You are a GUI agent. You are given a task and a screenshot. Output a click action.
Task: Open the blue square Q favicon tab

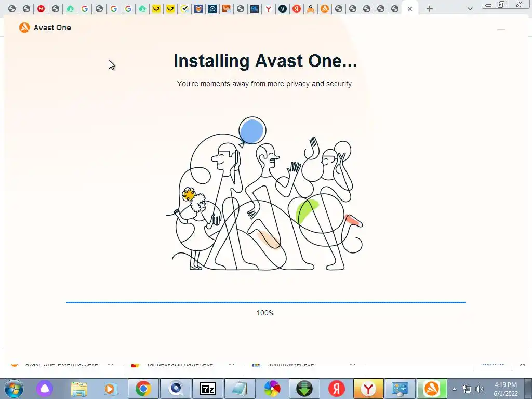tap(212, 9)
